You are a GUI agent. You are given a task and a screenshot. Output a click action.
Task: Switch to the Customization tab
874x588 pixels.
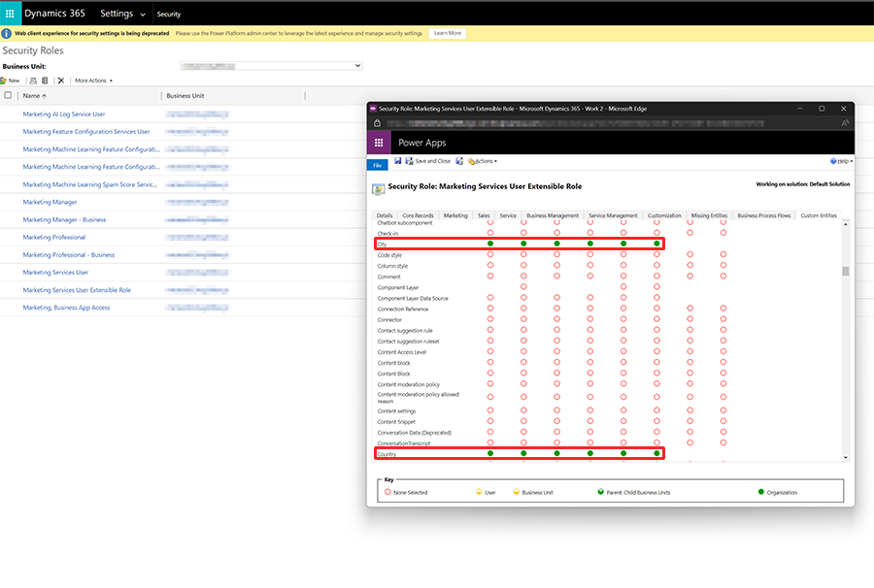click(x=663, y=215)
